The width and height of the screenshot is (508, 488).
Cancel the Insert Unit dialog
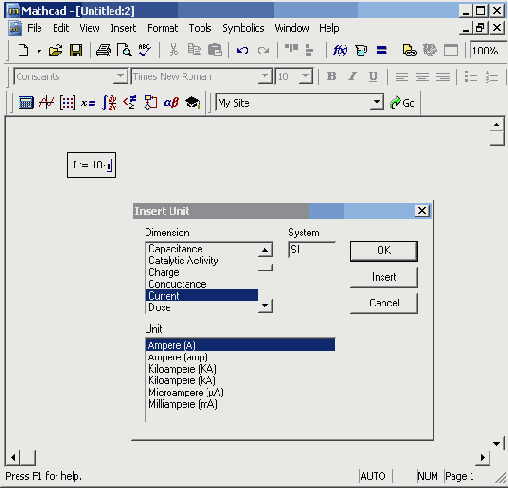pyautogui.click(x=384, y=303)
